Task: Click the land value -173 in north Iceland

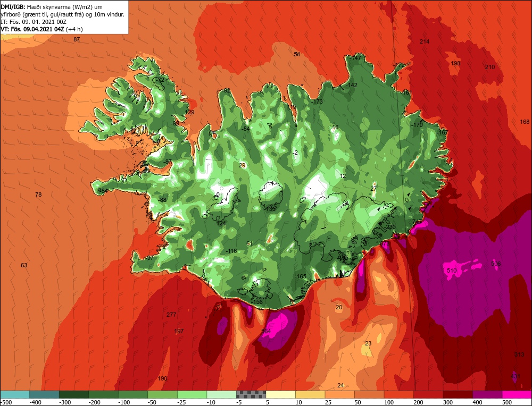Action: (x=317, y=101)
